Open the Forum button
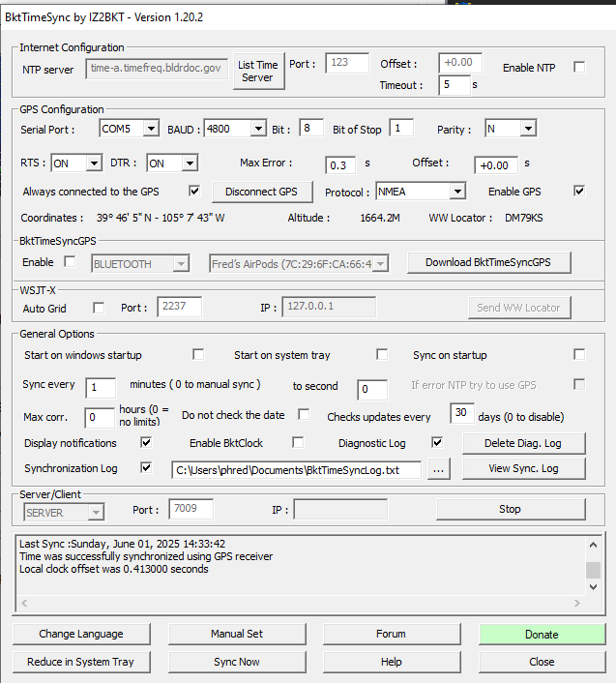 tap(392, 634)
